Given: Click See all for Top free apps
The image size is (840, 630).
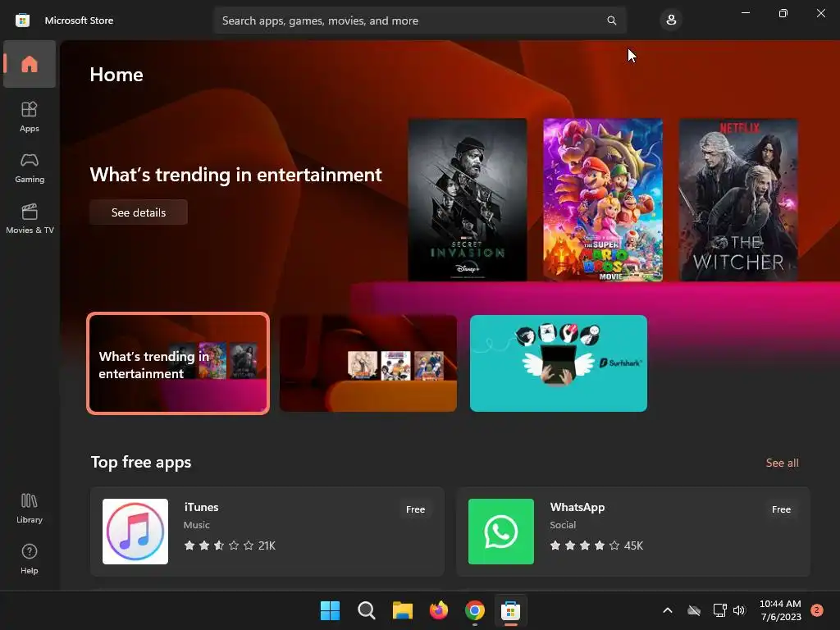Looking at the screenshot, I should pyautogui.click(x=782, y=463).
